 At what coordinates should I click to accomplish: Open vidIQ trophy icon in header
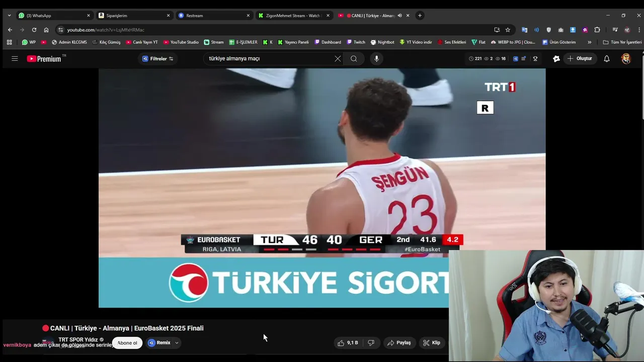535,59
